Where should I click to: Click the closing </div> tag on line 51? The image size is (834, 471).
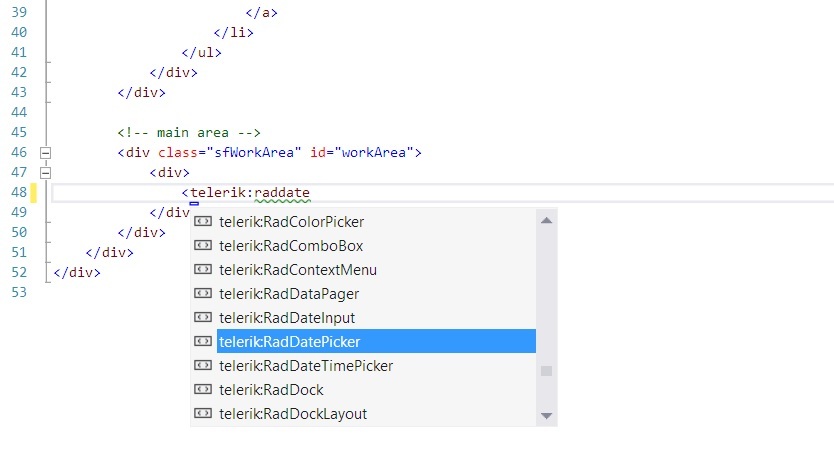(110, 253)
